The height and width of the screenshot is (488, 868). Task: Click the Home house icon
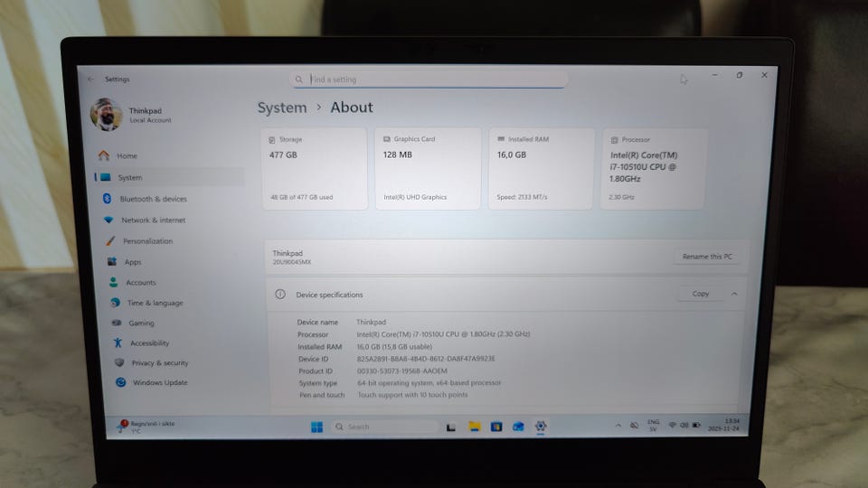tap(103, 155)
